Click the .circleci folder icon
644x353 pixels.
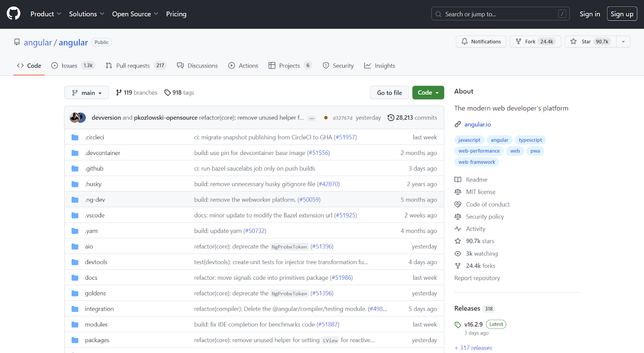(x=75, y=137)
